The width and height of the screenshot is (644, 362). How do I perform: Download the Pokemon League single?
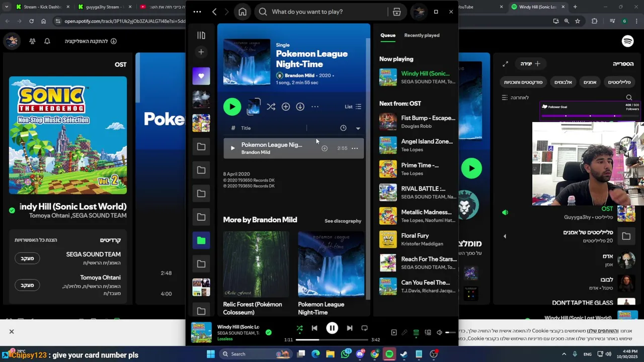click(x=300, y=107)
